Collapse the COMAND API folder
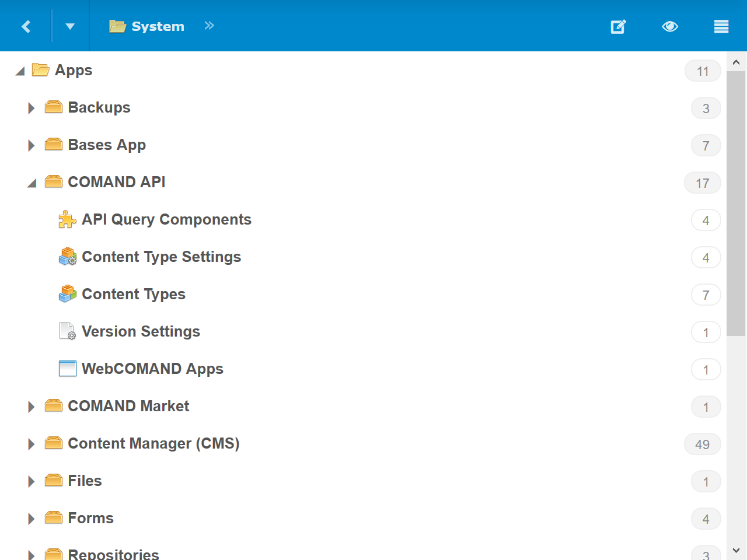The image size is (747, 560). click(x=32, y=183)
